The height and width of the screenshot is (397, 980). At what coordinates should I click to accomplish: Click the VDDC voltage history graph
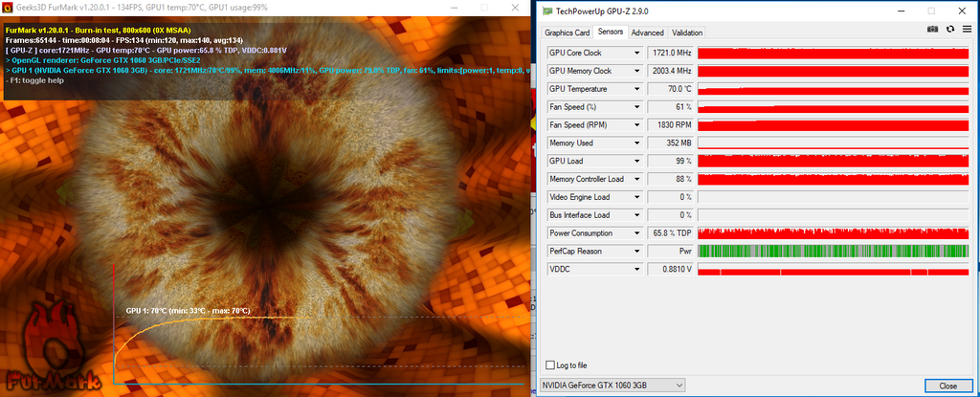coord(834,270)
